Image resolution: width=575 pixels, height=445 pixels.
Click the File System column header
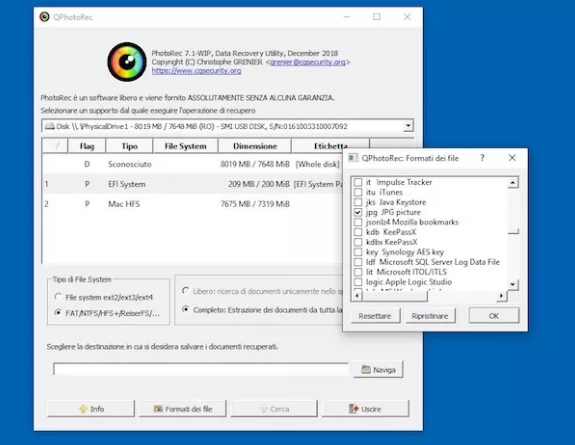186,146
